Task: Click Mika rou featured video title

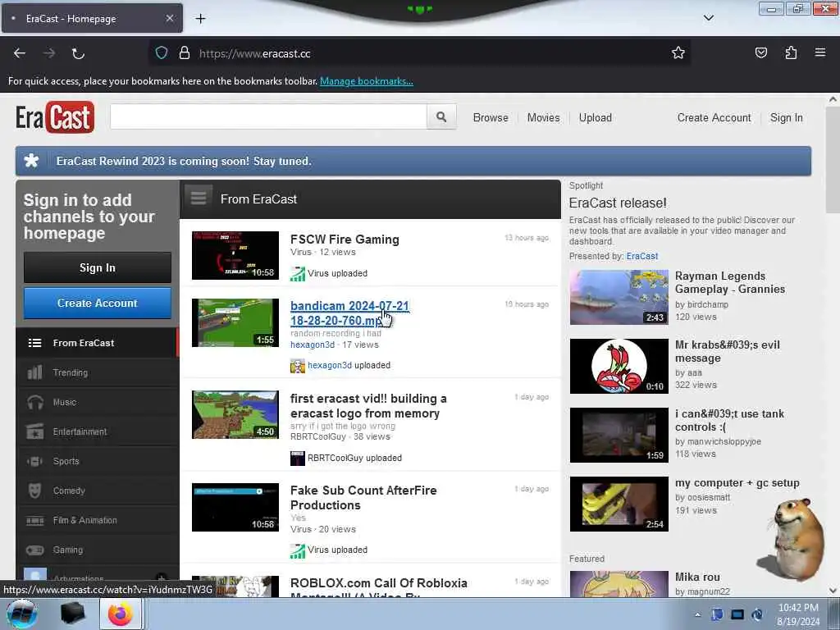Action: [x=697, y=577]
